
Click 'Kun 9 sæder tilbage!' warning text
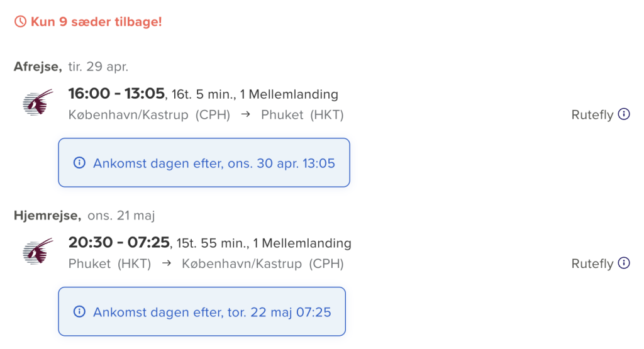96,22
